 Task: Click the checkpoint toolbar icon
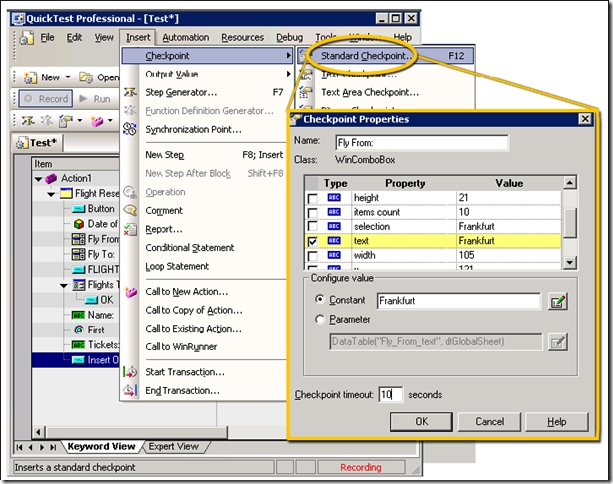(x=66, y=121)
